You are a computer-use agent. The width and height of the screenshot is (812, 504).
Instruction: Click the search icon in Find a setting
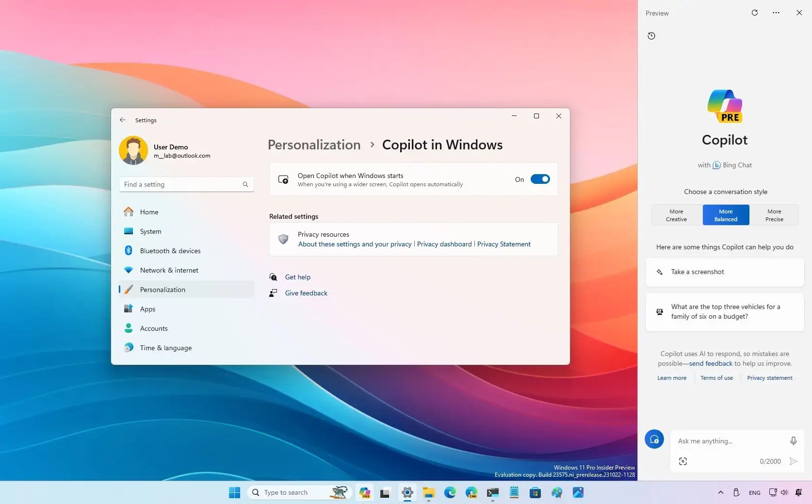(245, 184)
